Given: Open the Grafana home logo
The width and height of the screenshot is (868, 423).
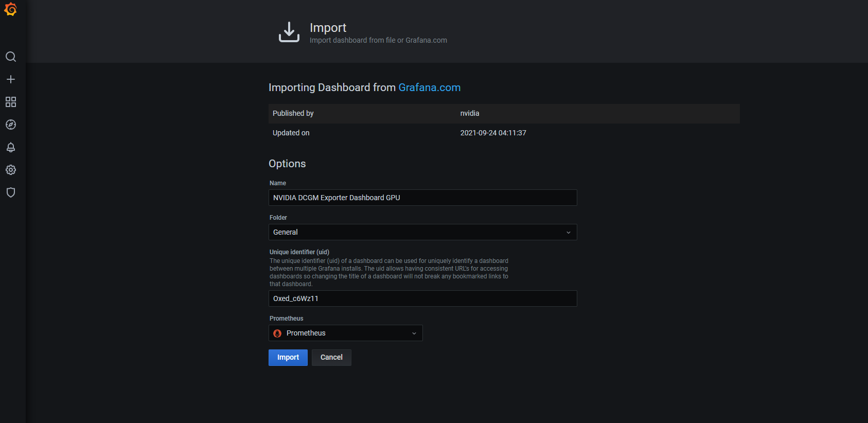Looking at the screenshot, I should point(10,9).
